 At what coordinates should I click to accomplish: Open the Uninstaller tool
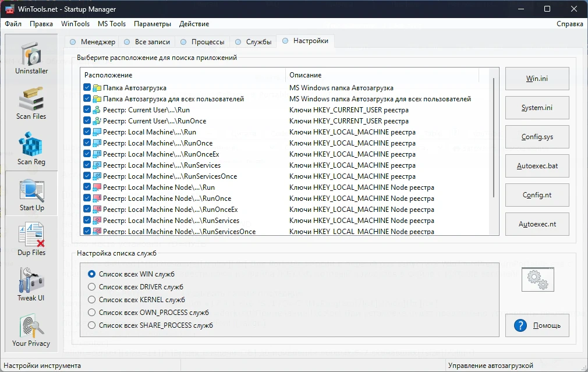click(x=31, y=59)
